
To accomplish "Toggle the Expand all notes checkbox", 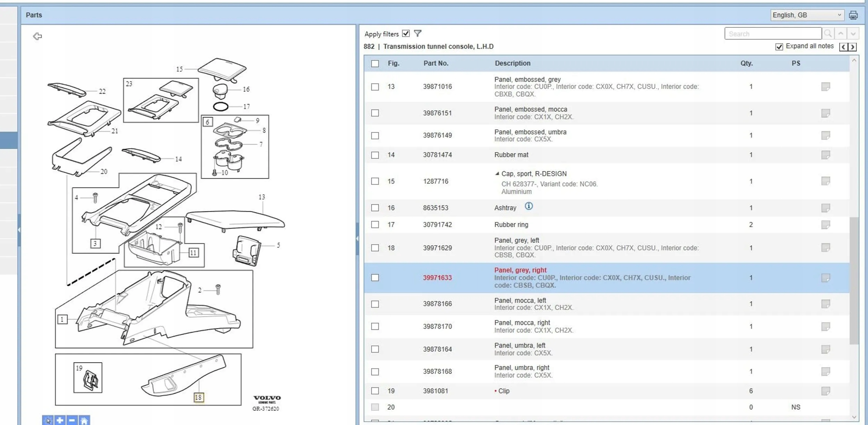I will click(779, 47).
